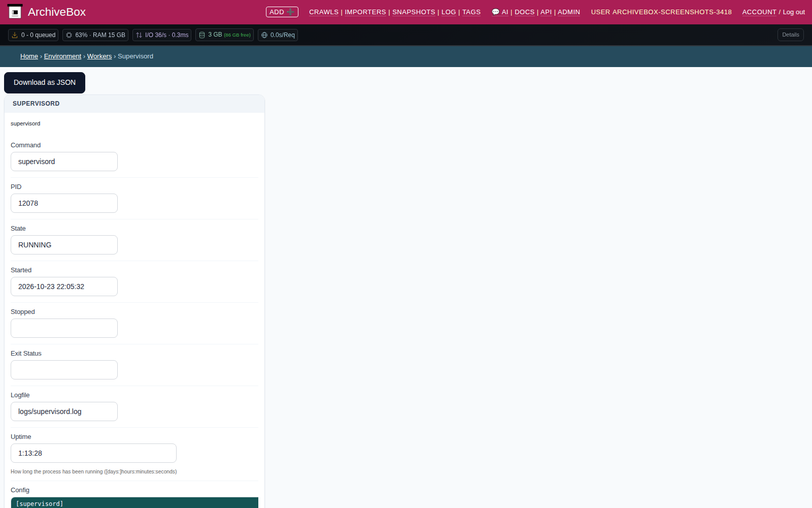
Task: Open the TAGS page
Action: pyautogui.click(x=471, y=12)
